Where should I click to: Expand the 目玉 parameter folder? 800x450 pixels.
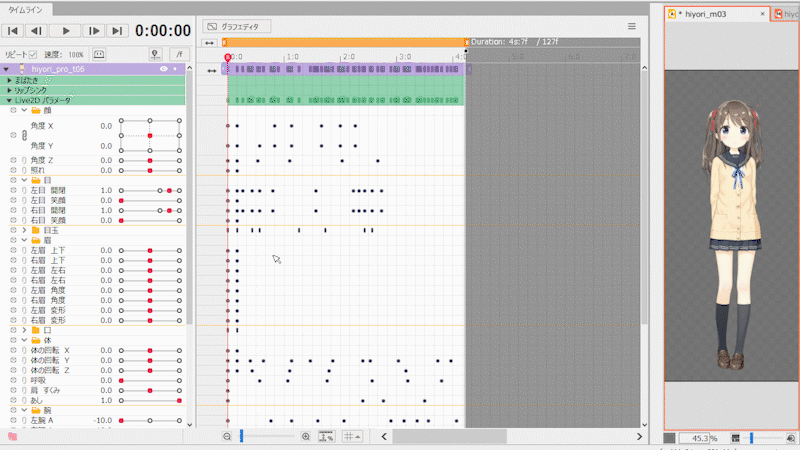click(x=25, y=230)
